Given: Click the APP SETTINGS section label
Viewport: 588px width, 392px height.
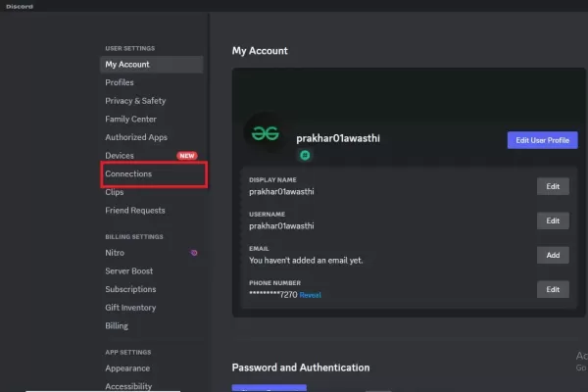Looking at the screenshot, I should tap(128, 352).
